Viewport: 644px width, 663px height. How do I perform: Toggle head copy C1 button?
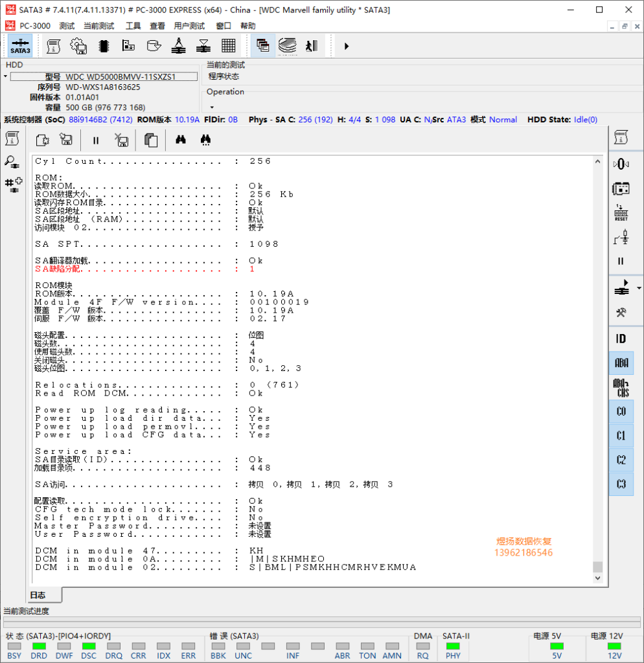(x=621, y=436)
